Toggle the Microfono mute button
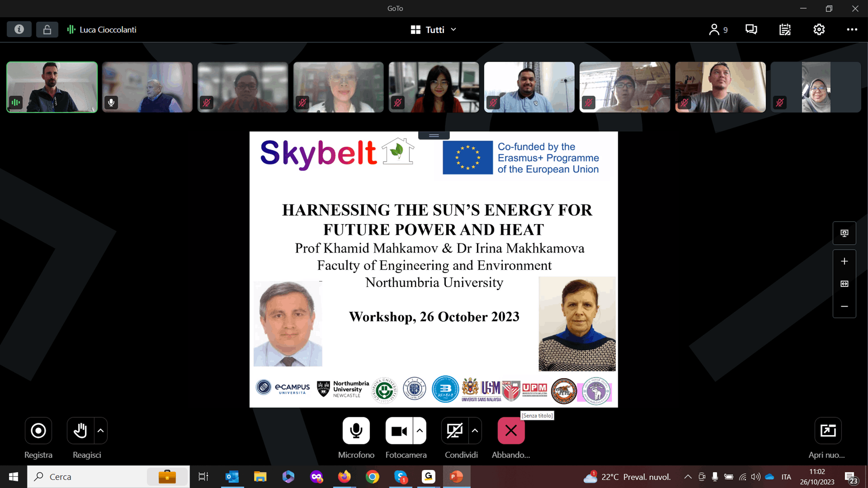868x488 pixels. coord(356,431)
